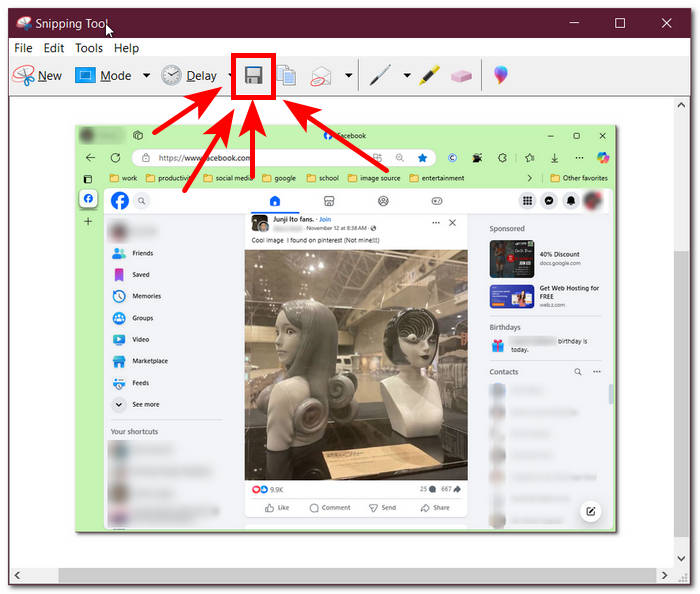The height and width of the screenshot is (594, 700).
Task: Click the vertical scrollbar thumb
Action: (x=681, y=394)
